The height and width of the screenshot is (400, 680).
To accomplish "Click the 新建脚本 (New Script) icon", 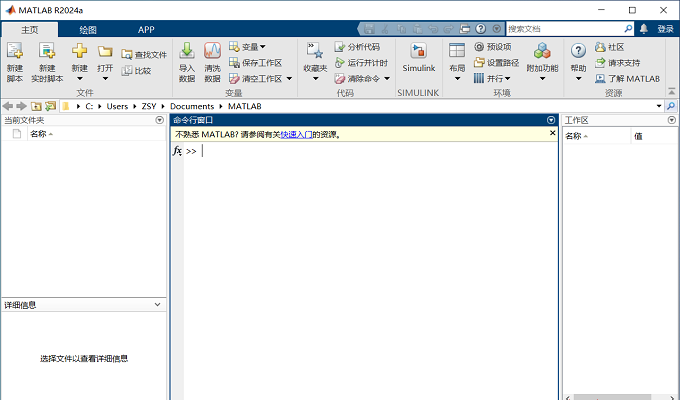I will coord(15,51).
